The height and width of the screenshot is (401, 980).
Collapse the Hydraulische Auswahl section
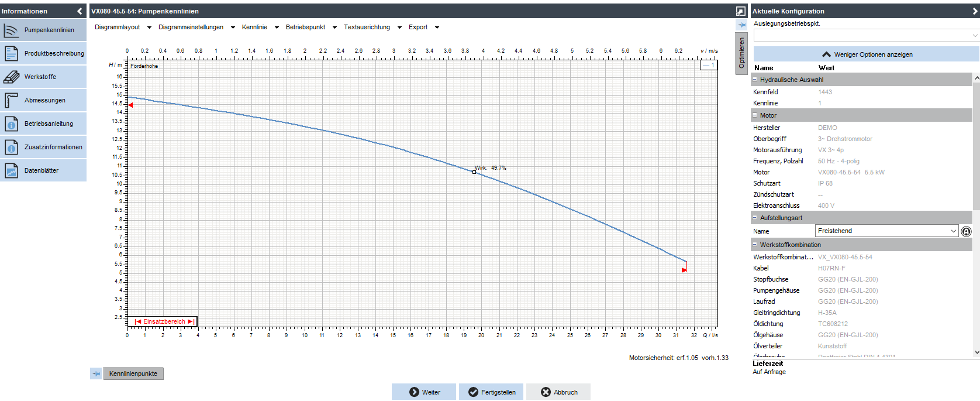[755, 80]
